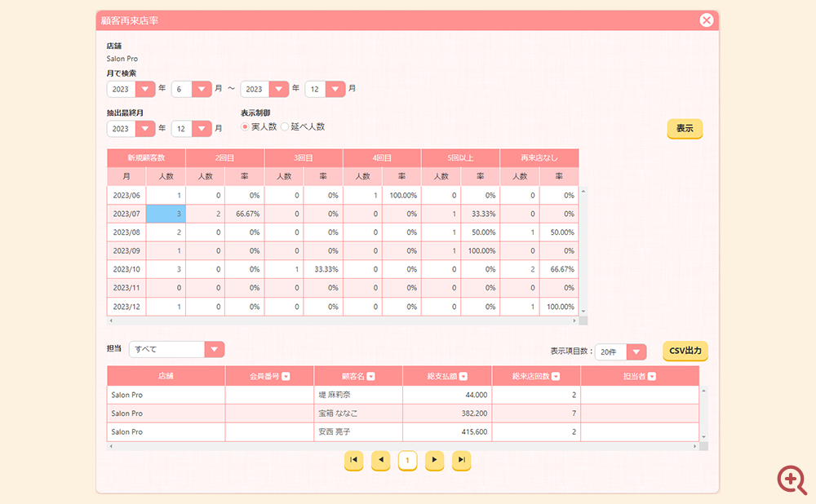Click customer name 宝箱 ななこ

click(x=339, y=413)
